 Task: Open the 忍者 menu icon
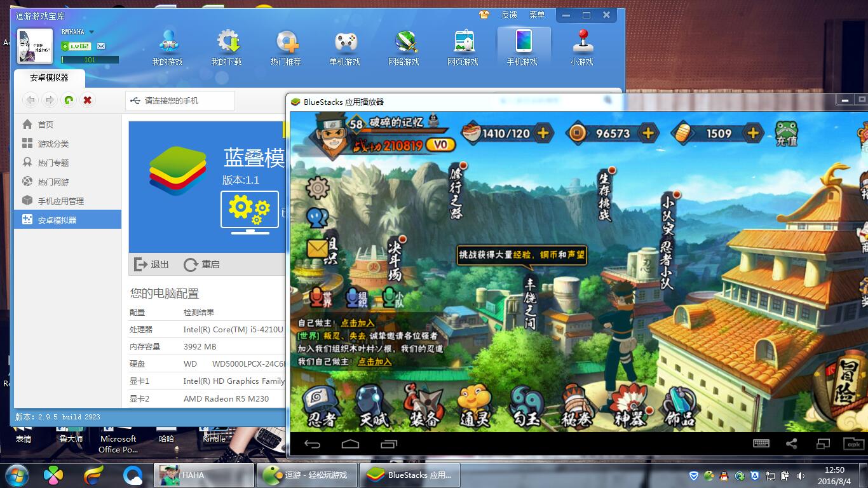point(320,406)
